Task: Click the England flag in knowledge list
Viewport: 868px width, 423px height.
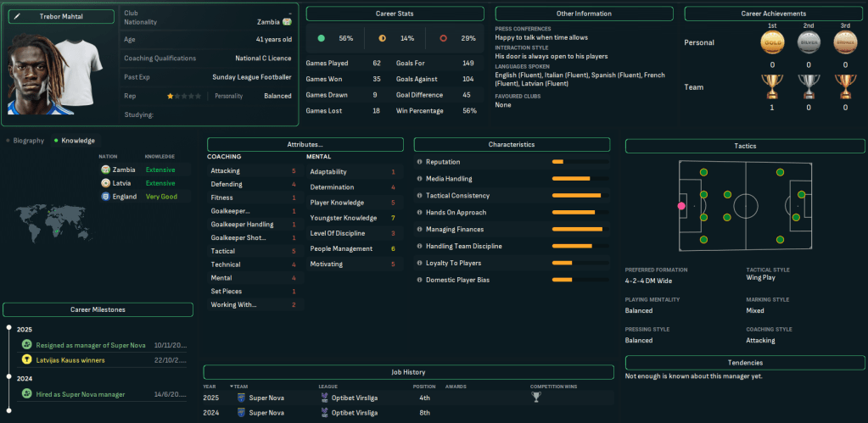Action: point(105,197)
